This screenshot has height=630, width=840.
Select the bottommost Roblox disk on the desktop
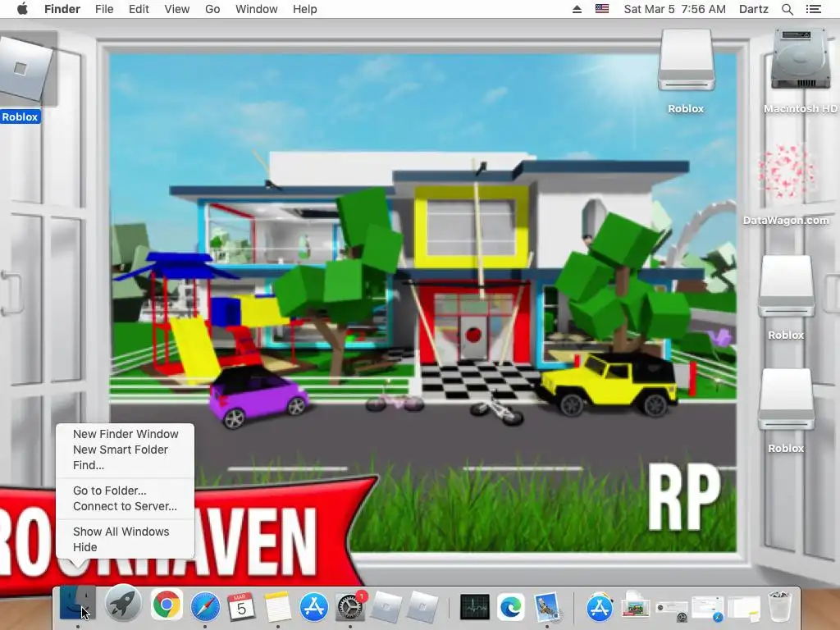point(786,399)
